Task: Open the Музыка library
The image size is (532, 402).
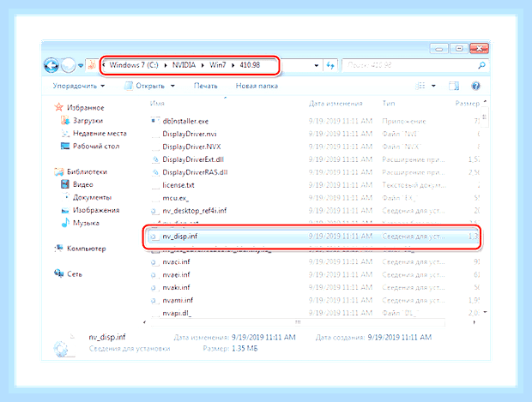Action: click(x=86, y=223)
